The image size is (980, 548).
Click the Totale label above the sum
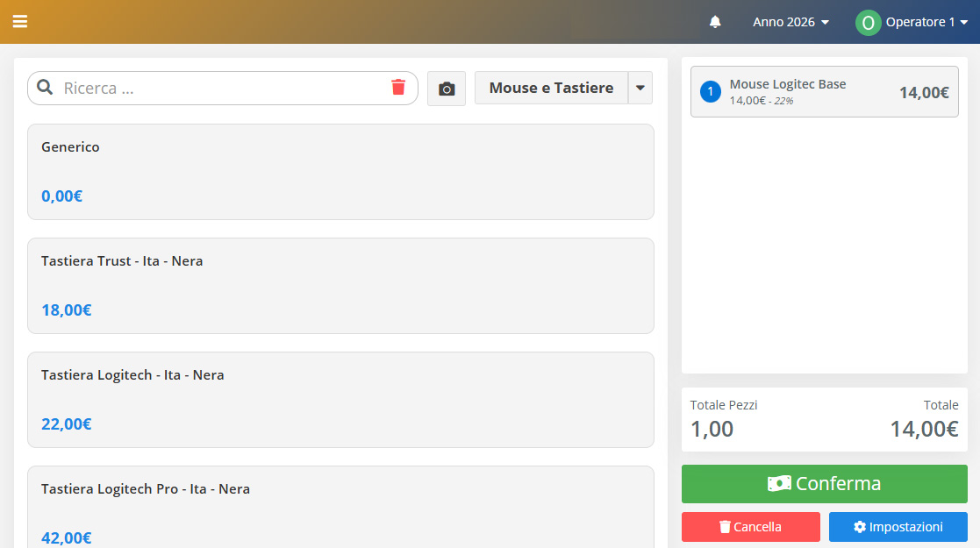click(941, 405)
